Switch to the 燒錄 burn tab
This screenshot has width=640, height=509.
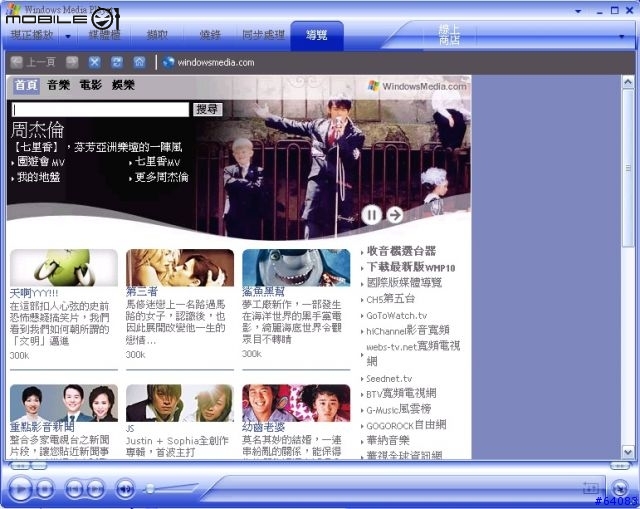[210, 35]
